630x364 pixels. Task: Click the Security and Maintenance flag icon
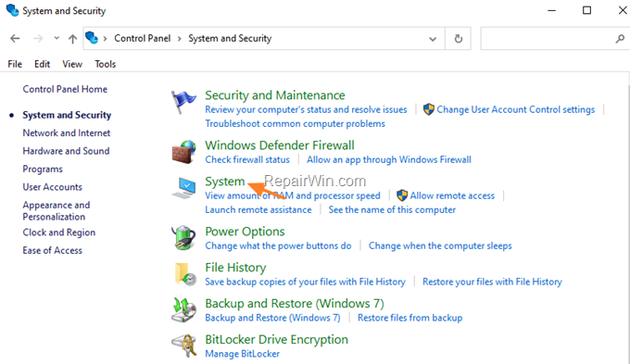click(x=183, y=102)
